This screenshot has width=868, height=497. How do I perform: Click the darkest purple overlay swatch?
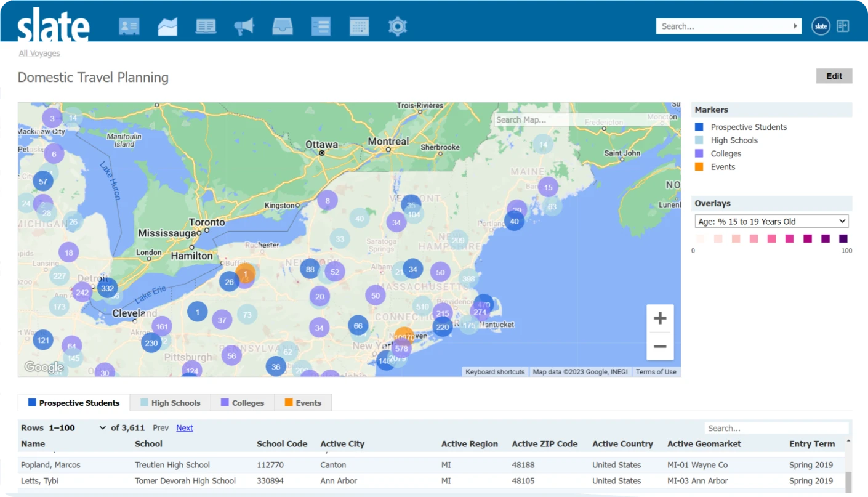coord(843,238)
